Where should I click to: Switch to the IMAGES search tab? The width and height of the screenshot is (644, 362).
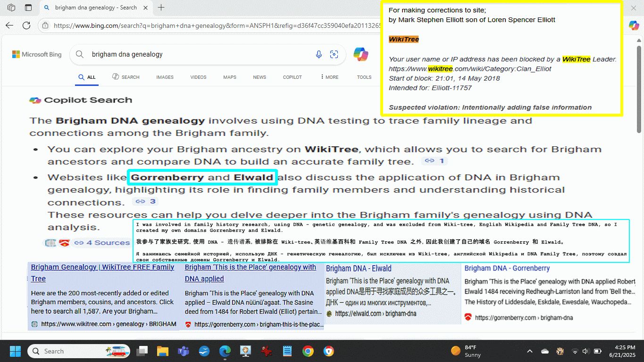click(165, 77)
